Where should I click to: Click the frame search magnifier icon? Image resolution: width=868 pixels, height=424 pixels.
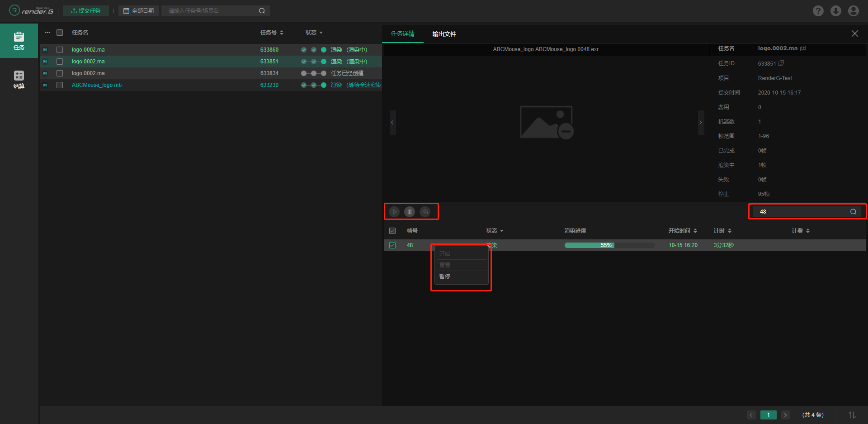click(853, 212)
